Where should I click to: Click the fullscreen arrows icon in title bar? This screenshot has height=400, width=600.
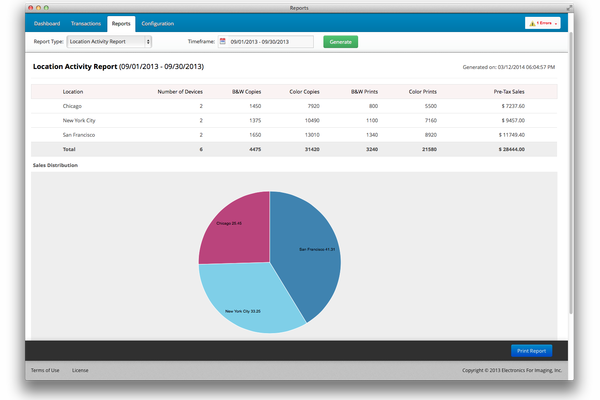570,7
